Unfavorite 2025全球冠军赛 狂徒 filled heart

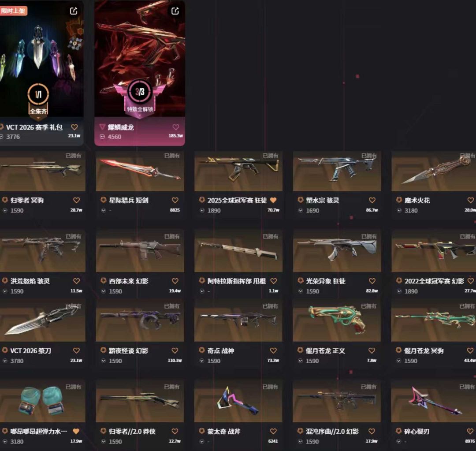click(273, 200)
